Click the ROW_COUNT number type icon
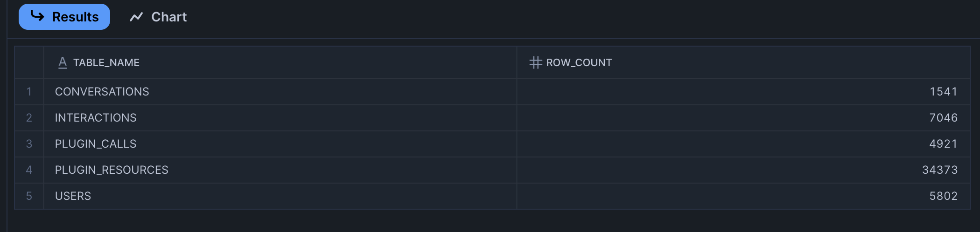This screenshot has width=980, height=232. point(535,62)
